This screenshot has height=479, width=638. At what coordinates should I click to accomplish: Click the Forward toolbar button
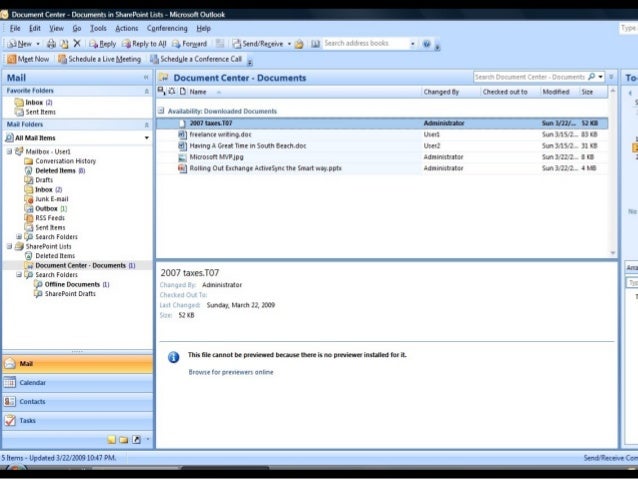point(190,44)
